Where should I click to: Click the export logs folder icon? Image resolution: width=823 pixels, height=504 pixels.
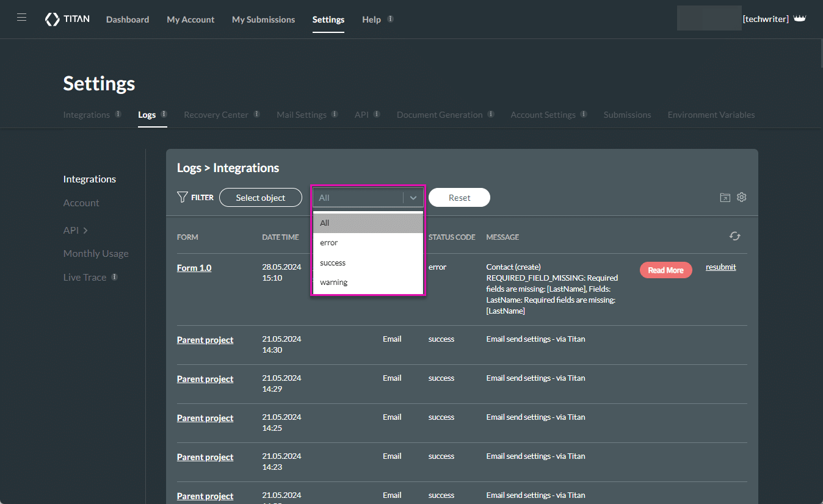pos(725,197)
